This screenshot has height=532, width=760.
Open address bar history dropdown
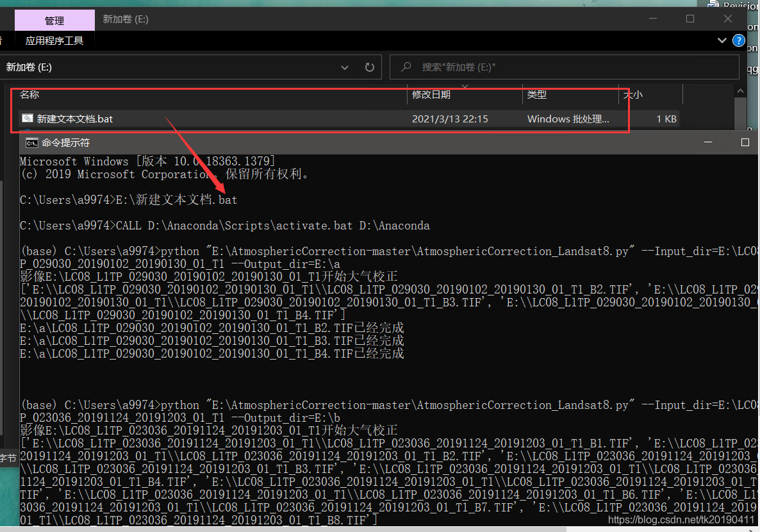pos(345,67)
